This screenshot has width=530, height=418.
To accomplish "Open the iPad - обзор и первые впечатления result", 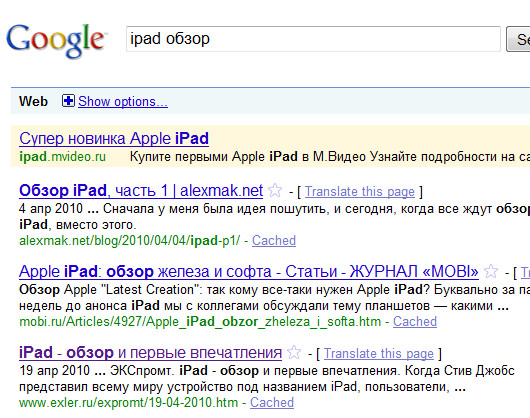I will point(150,353).
